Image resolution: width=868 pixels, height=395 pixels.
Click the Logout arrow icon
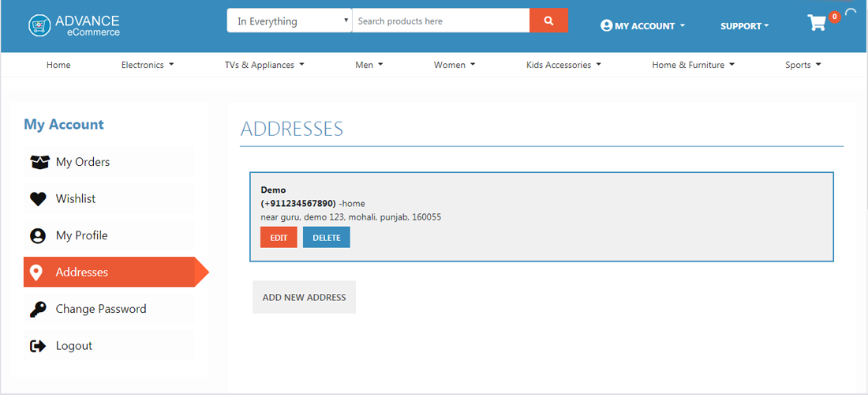(38, 346)
